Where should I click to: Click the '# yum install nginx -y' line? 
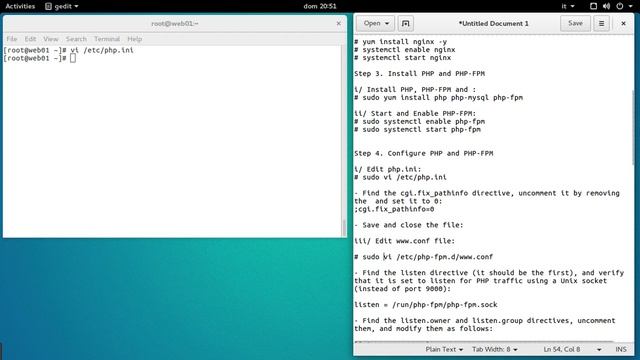click(x=400, y=42)
